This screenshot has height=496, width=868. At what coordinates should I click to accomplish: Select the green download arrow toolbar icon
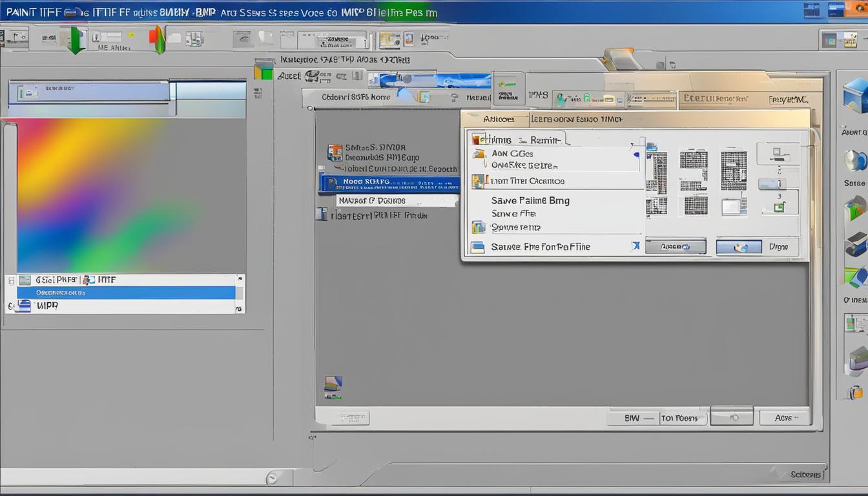76,40
